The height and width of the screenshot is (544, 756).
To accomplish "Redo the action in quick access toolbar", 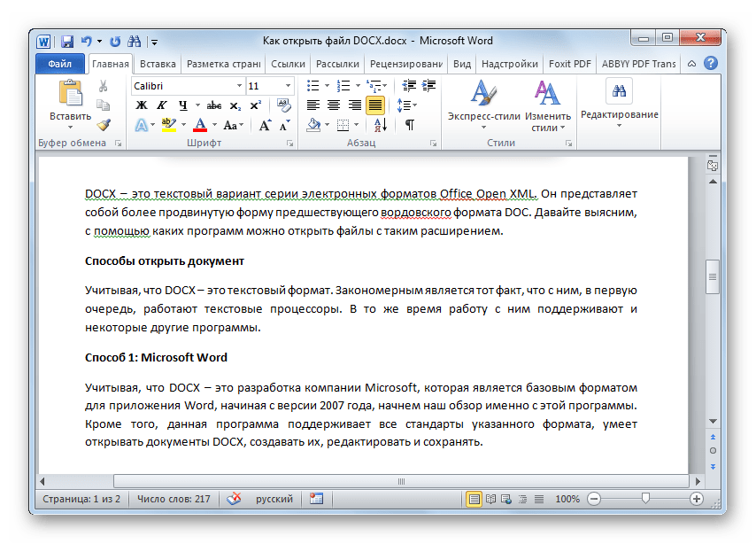I will [115, 42].
